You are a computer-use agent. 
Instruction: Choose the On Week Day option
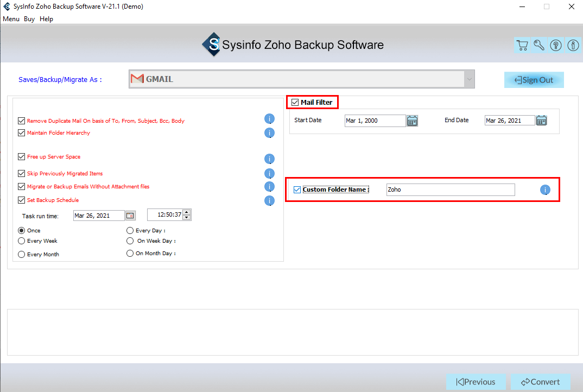130,241
